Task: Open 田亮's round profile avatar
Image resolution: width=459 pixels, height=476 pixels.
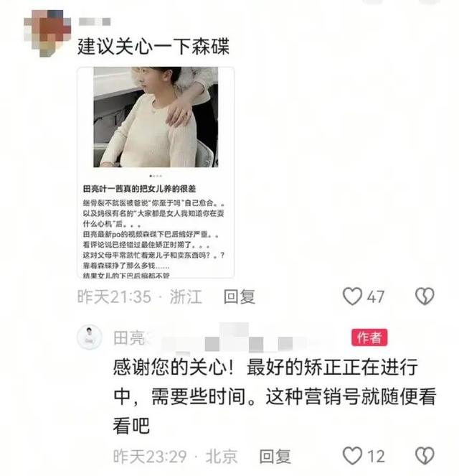Action: (x=89, y=337)
